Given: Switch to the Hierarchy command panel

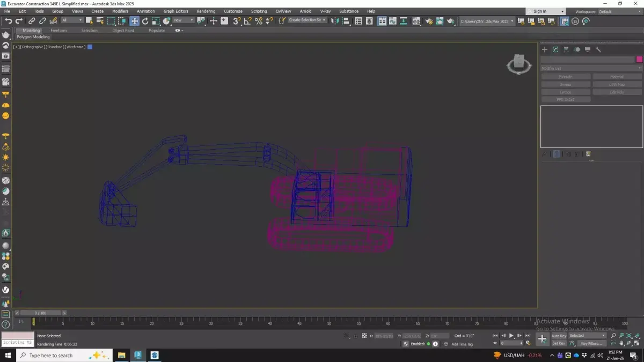Looking at the screenshot, I should tap(566, 49).
